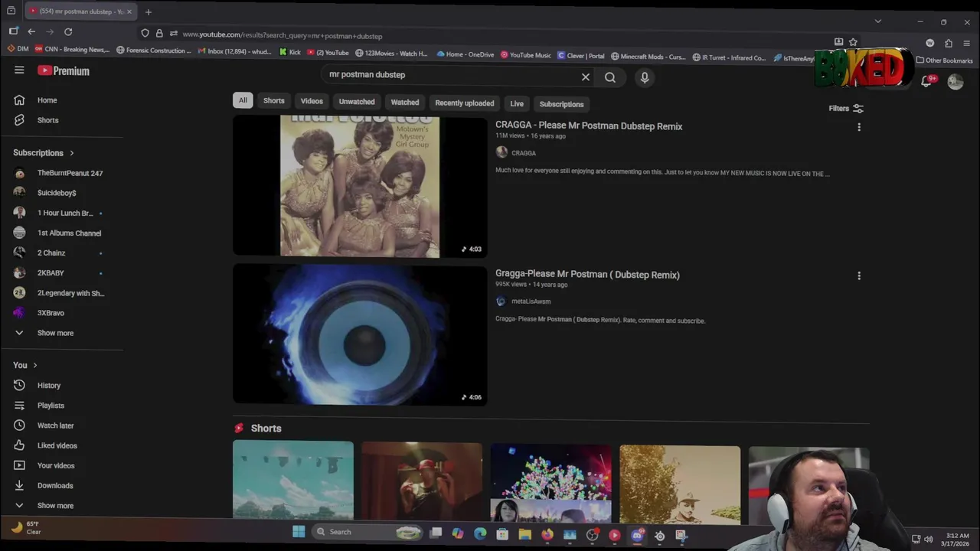Open Gragga-Please Mr Postman video title
The width and height of the screenshot is (980, 551).
587,275
